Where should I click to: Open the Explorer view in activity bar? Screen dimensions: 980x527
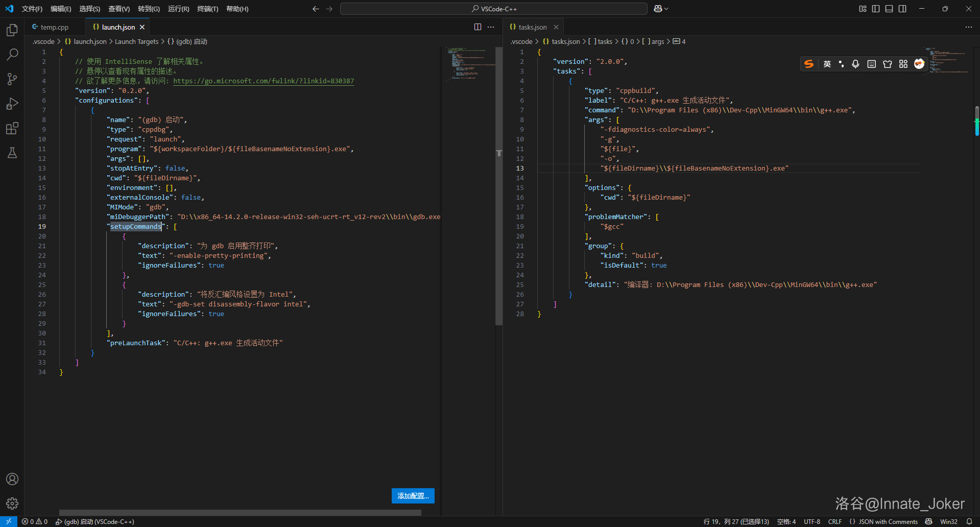point(12,30)
